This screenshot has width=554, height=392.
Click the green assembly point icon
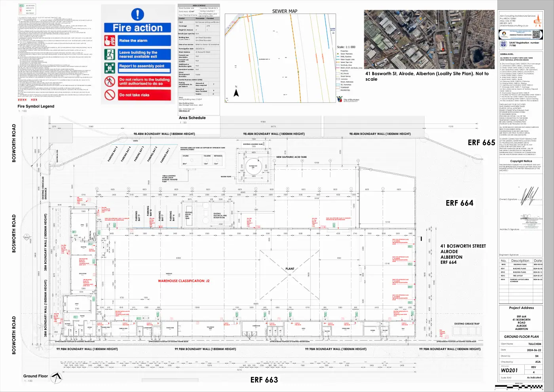(x=110, y=68)
